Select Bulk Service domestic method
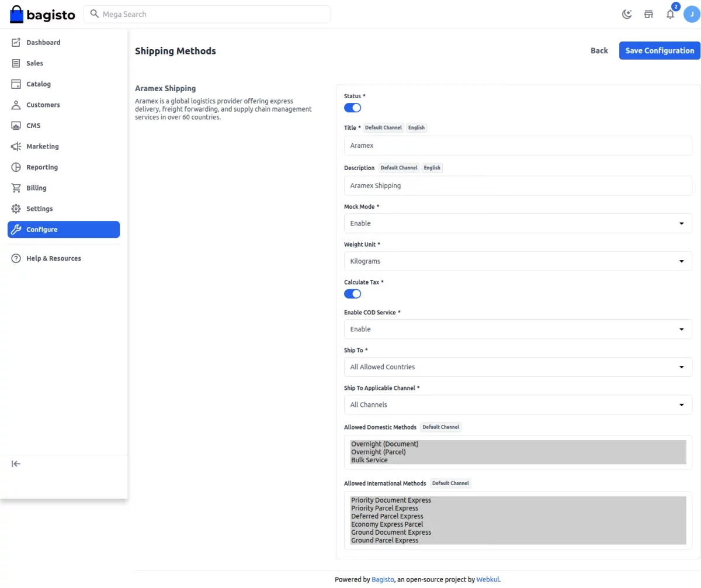 click(x=518, y=460)
